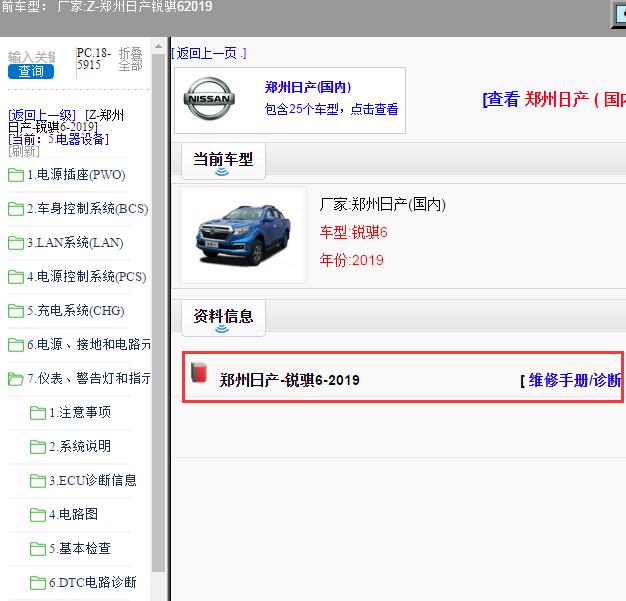626x601 pixels.
Task: Toggle the 资料信息 section tab
Action: (223, 318)
